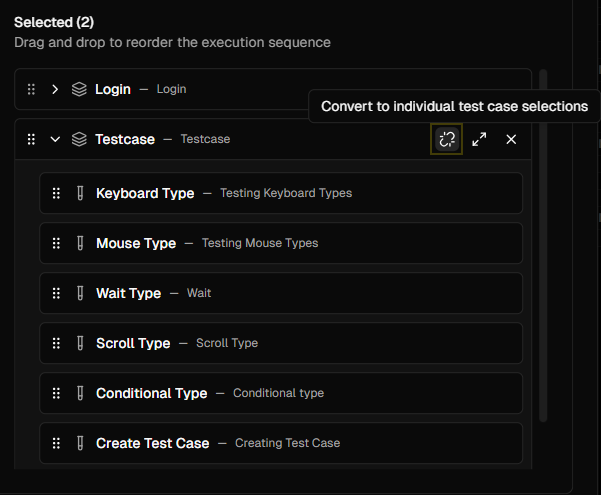The width and height of the screenshot is (601, 495).
Task: Select the Testcase group title text
Action: pyautogui.click(x=125, y=139)
